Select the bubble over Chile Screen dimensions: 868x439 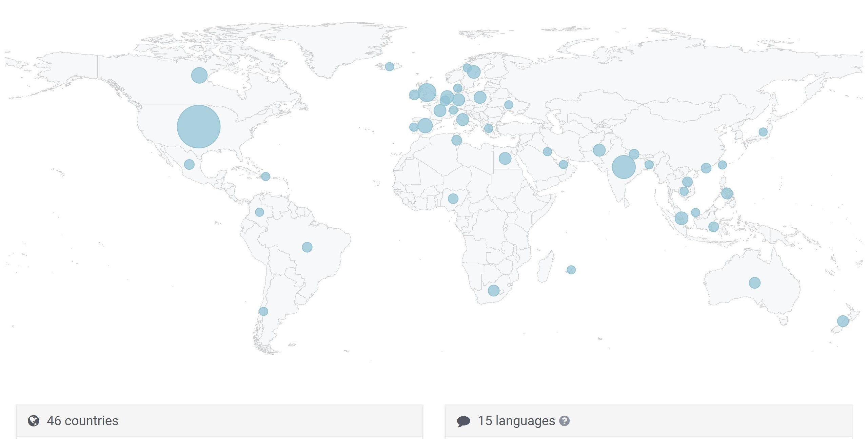tap(263, 311)
